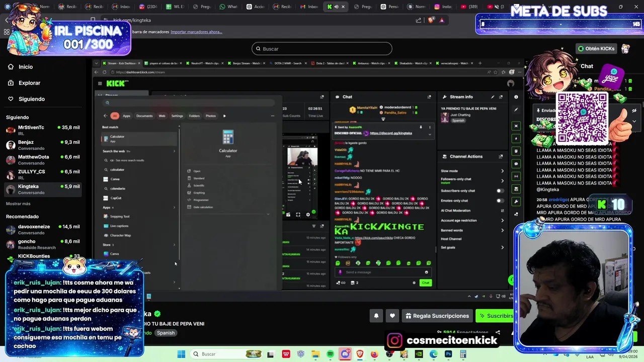Open Discord from the Windows taskbar
This screenshot has width=644, height=362.
345,354
